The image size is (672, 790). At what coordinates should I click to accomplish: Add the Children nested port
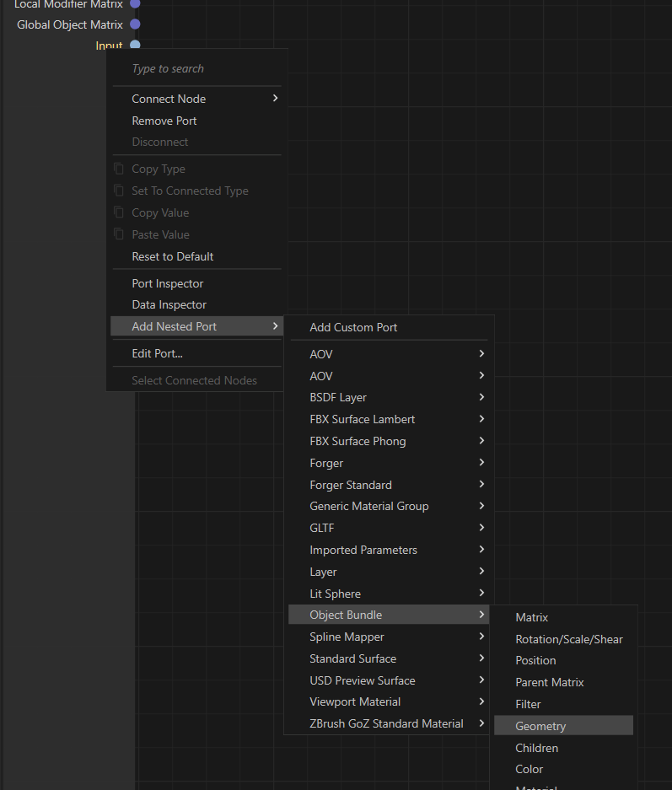(x=563, y=748)
